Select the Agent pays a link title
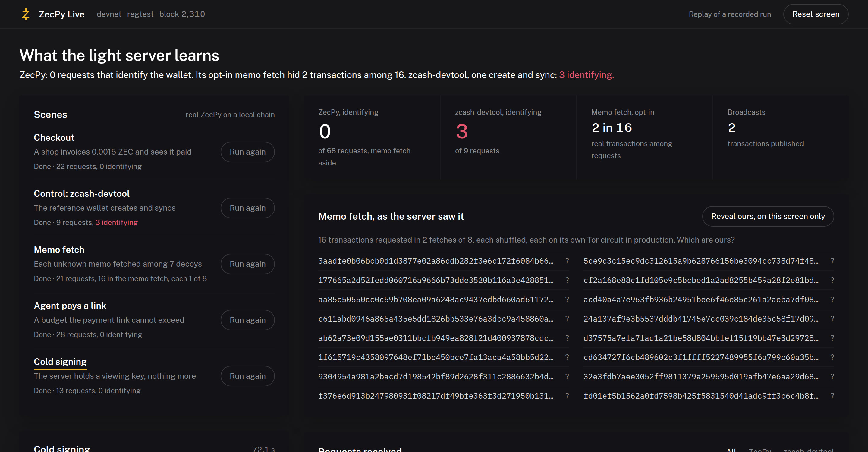This screenshot has height=452, width=868. pyautogui.click(x=70, y=306)
